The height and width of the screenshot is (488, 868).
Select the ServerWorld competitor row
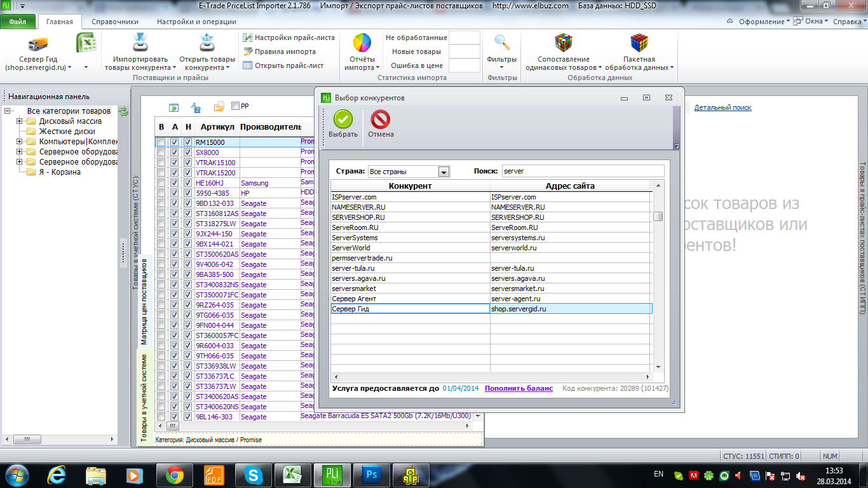pyautogui.click(x=491, y=248)
